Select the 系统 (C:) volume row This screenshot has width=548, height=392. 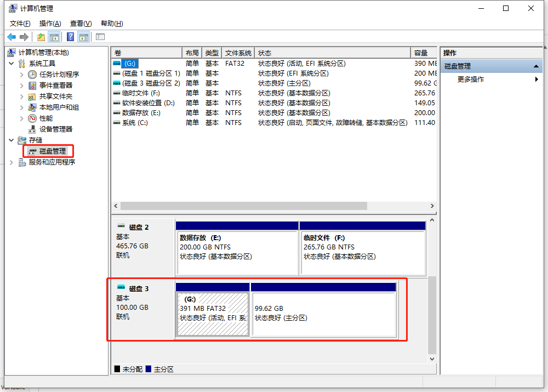[134, 123]
